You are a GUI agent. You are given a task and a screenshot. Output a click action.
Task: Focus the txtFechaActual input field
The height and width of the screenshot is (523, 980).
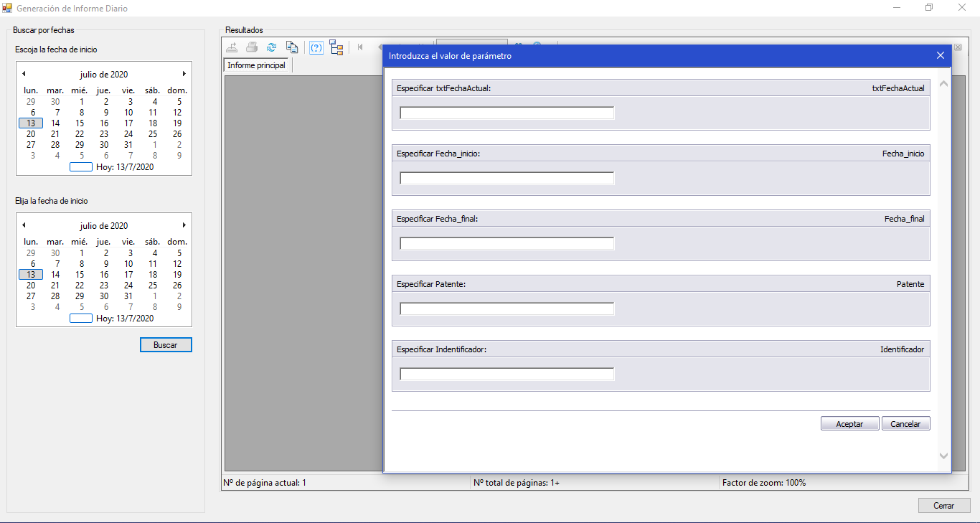pos(507,113)
